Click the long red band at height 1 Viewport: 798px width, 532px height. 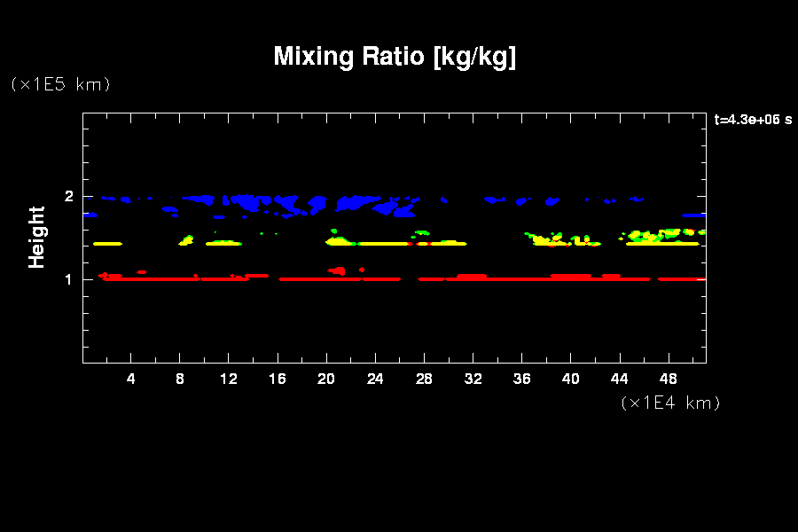tap(532, 278)
